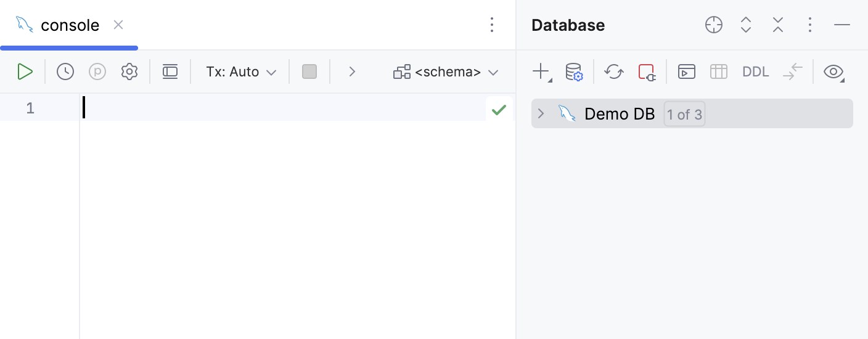Toggle the view options eye icon
868x339 pixels.
click(x=833, y=71)
